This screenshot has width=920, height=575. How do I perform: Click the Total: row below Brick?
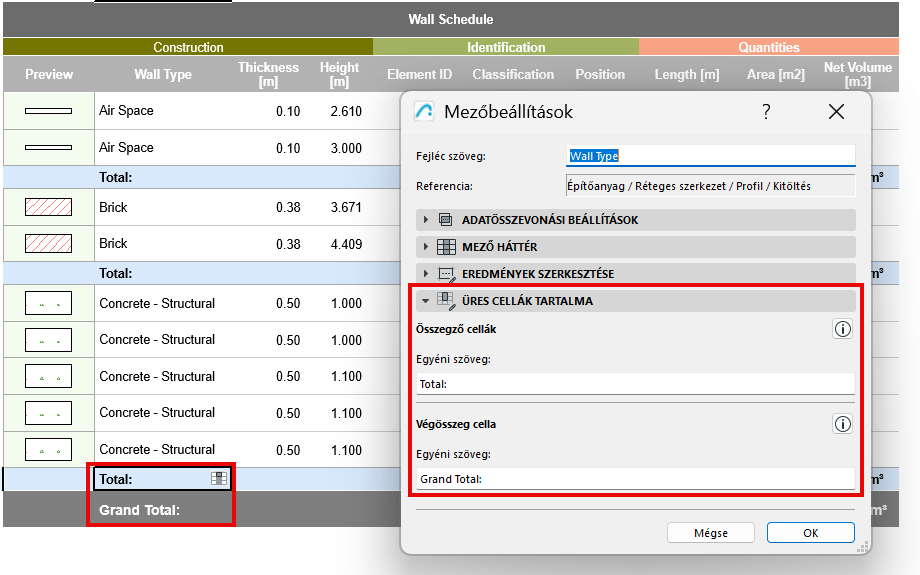pyautogui.click(x=116, y=273)
